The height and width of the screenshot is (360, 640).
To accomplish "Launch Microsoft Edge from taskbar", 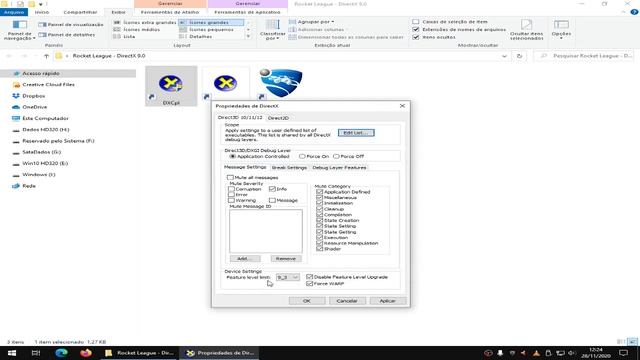I will [x=61, y=353].
